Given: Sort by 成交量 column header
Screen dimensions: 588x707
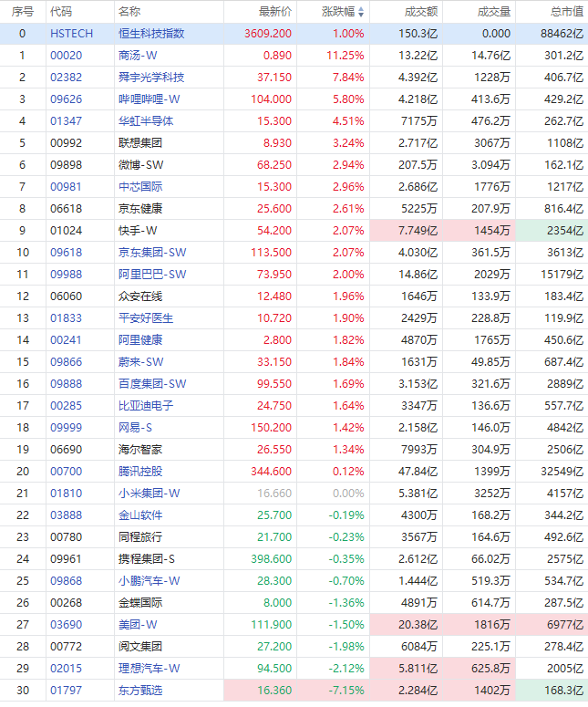Looking at the screenshot, I should point(494,12).
